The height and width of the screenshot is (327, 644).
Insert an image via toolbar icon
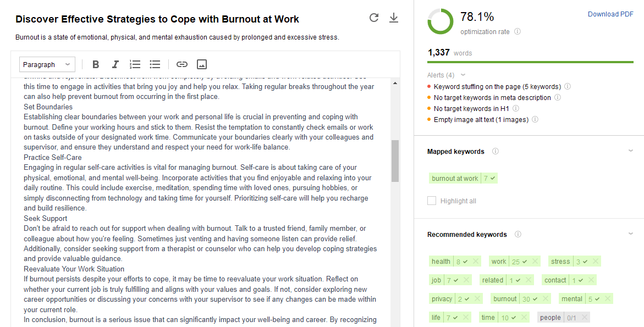202,64
